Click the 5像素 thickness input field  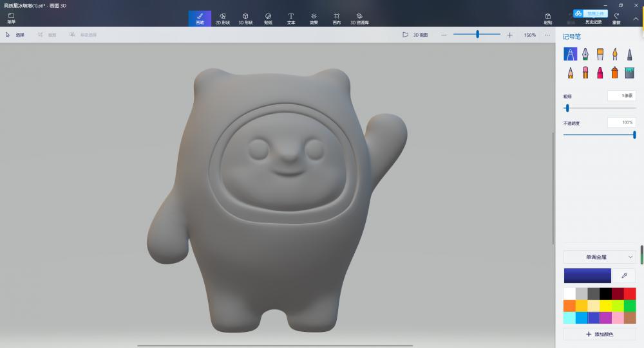[x=621, y=96]
